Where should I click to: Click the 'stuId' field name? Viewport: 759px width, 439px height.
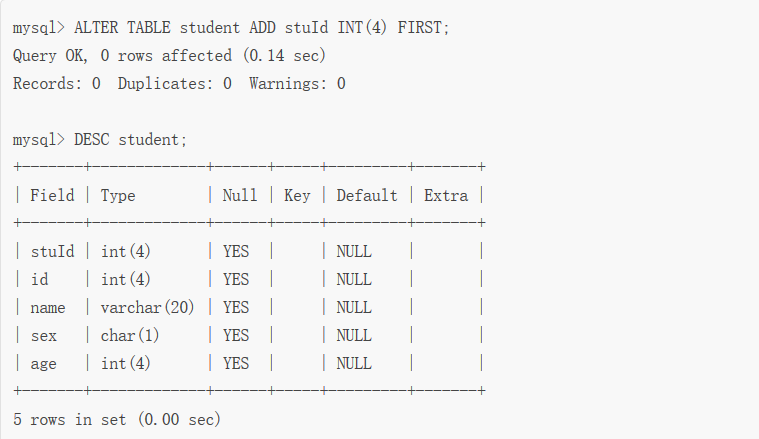52,251
